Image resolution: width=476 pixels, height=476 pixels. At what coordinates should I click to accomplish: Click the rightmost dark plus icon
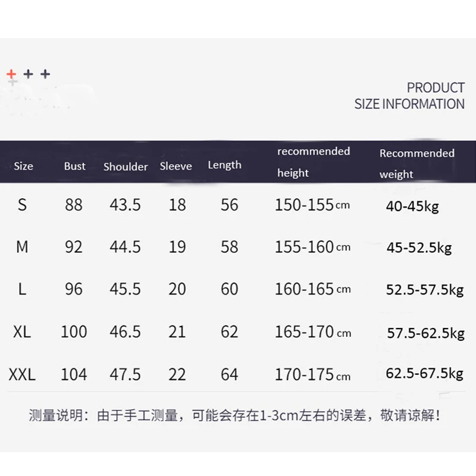(45, 74)
